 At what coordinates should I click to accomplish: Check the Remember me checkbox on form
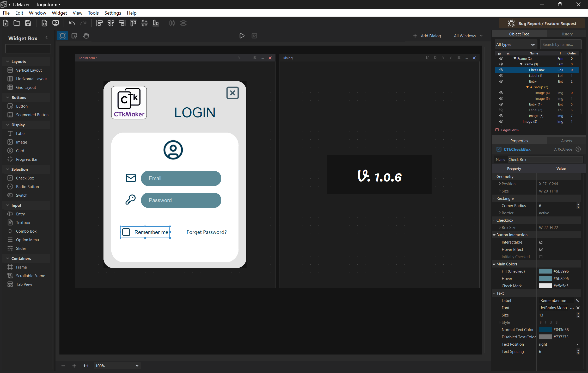pyautogui.click(x=126, y=232)
